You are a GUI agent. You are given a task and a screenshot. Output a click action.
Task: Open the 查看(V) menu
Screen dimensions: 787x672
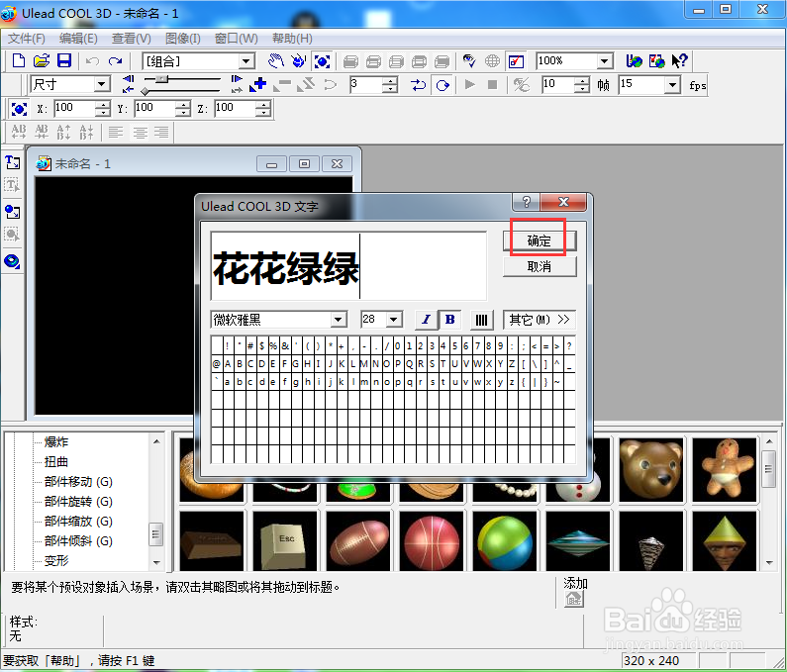(132, 39)
